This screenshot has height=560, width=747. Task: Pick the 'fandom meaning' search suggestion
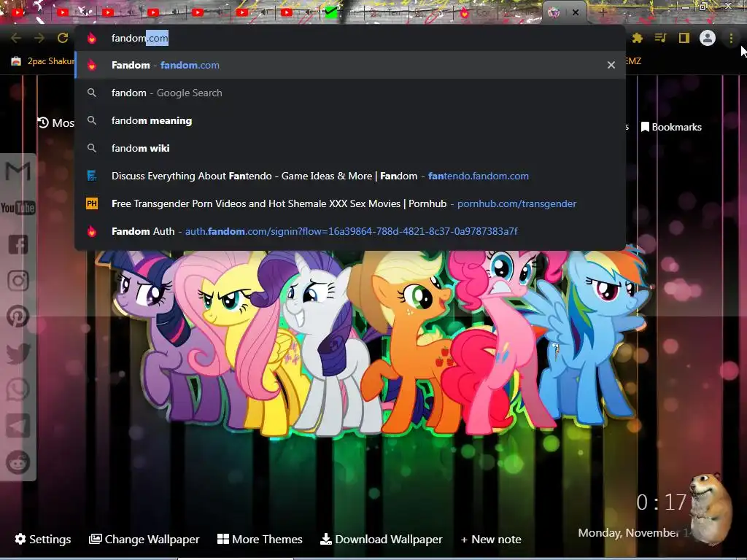(350, 120)
